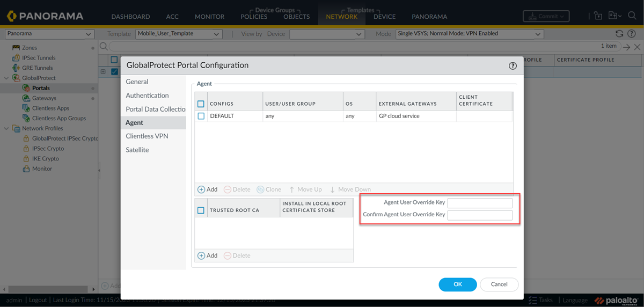Click the help question mark icon
Image resolution: width=644 pixels, height=307 pixels.
(x=513, y=66)
